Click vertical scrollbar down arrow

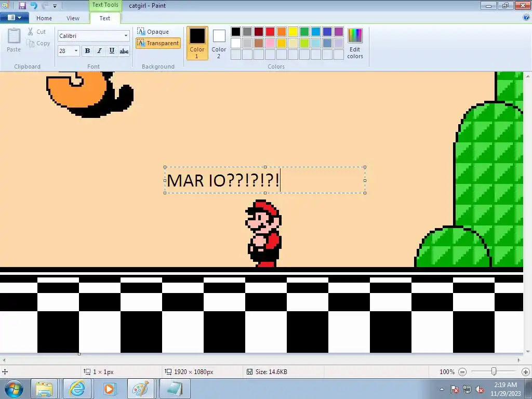(528, 352)
